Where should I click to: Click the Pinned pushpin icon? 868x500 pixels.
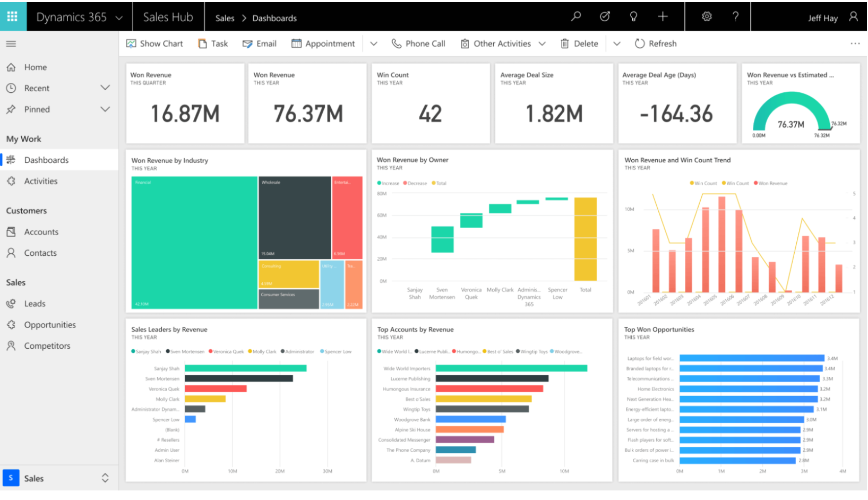[11, 109]
